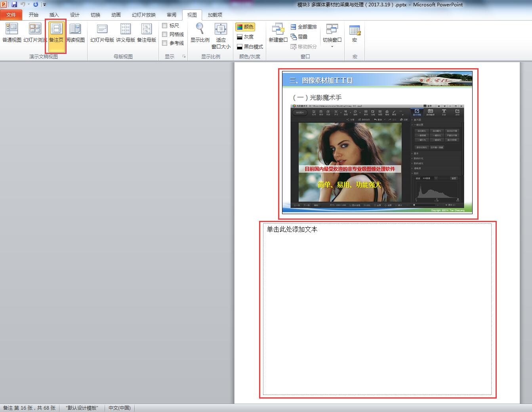
Task: Click notes placeholder 单击此处添加文本
Action: 377,309
